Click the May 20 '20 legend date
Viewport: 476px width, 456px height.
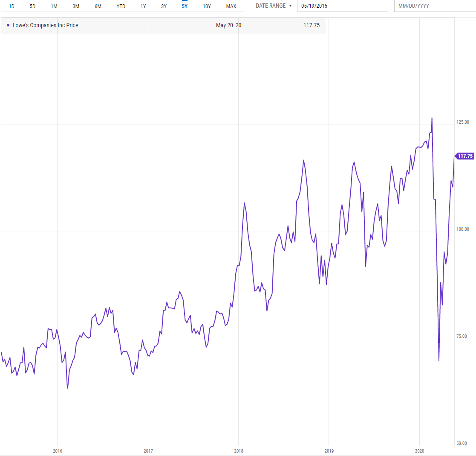(x=228, y=25)
